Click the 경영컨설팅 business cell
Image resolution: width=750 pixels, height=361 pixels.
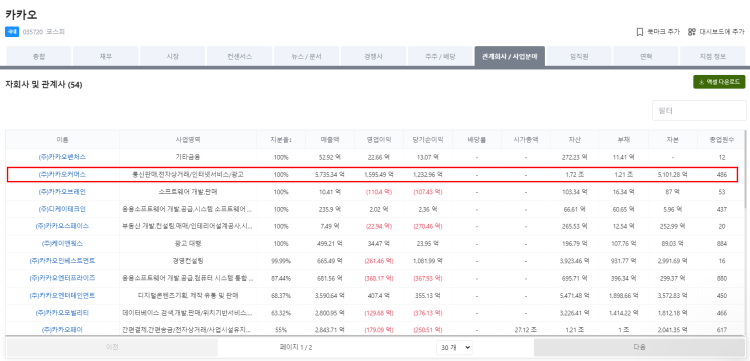tap(188, 261)
